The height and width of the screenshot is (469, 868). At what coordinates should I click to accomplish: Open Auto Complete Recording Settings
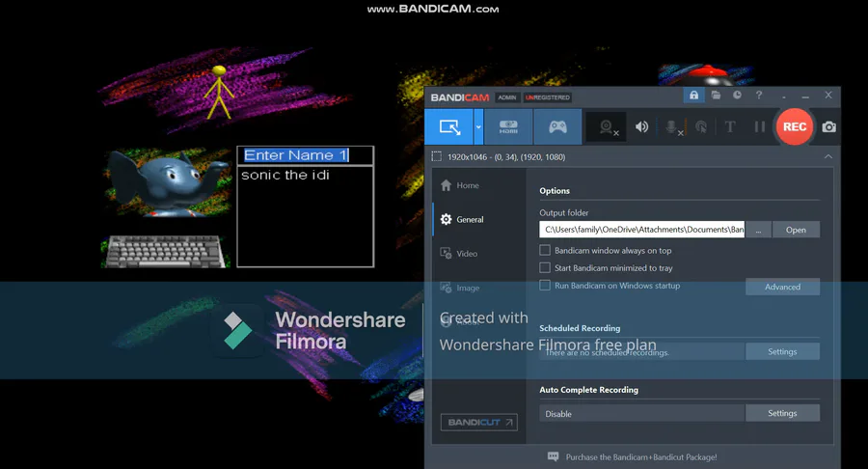(x=782, y=413)
